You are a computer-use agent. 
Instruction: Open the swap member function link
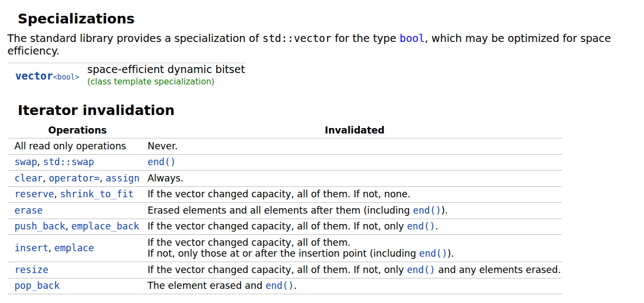click(26, 162)
